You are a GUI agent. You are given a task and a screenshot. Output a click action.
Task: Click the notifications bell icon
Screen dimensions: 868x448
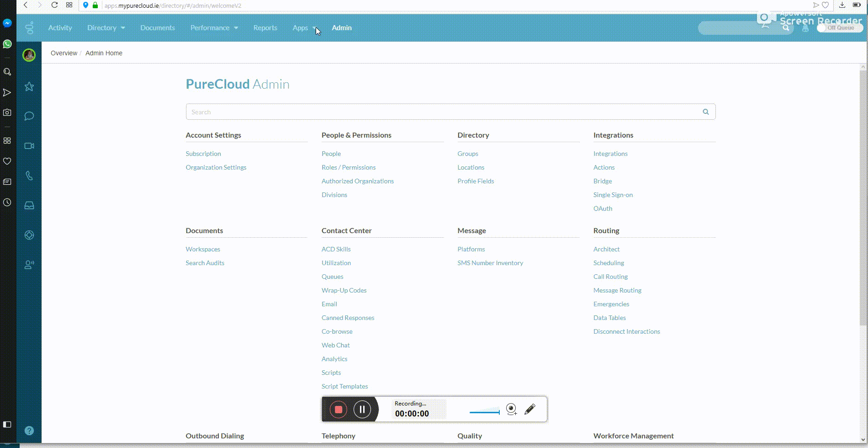point(805,28)
